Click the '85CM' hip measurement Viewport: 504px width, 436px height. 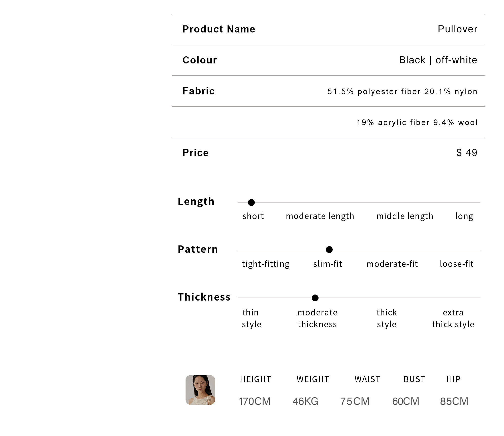454,402
